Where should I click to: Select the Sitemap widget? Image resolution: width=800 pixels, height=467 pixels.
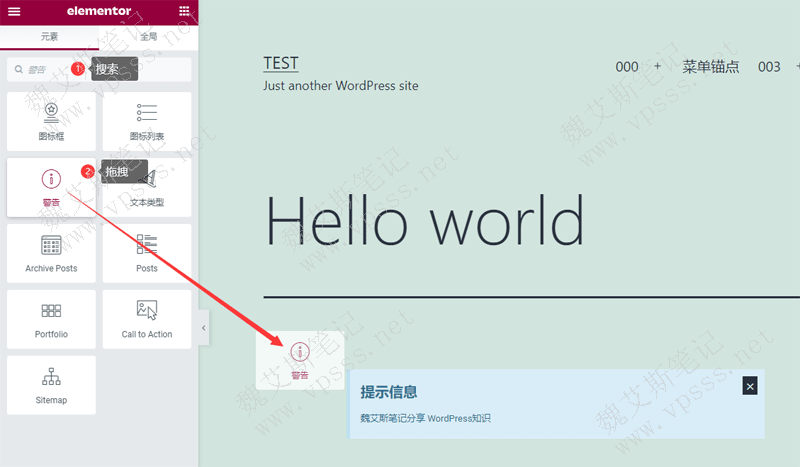(51, 385)
